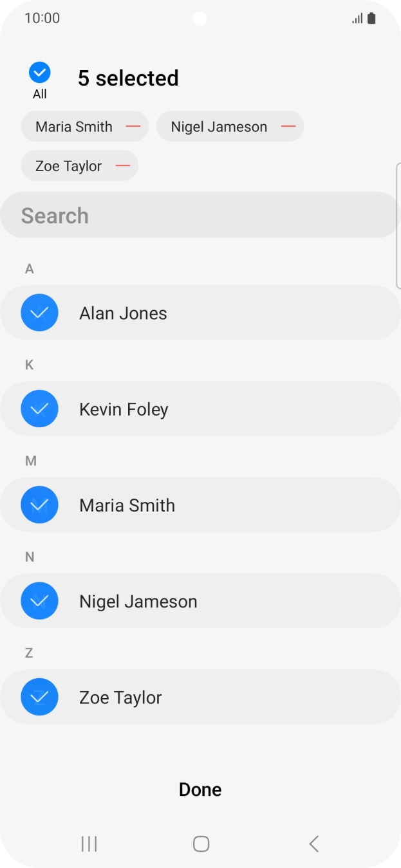
Task: Toggle the All contacts checkbox
Action: (40, 73)
